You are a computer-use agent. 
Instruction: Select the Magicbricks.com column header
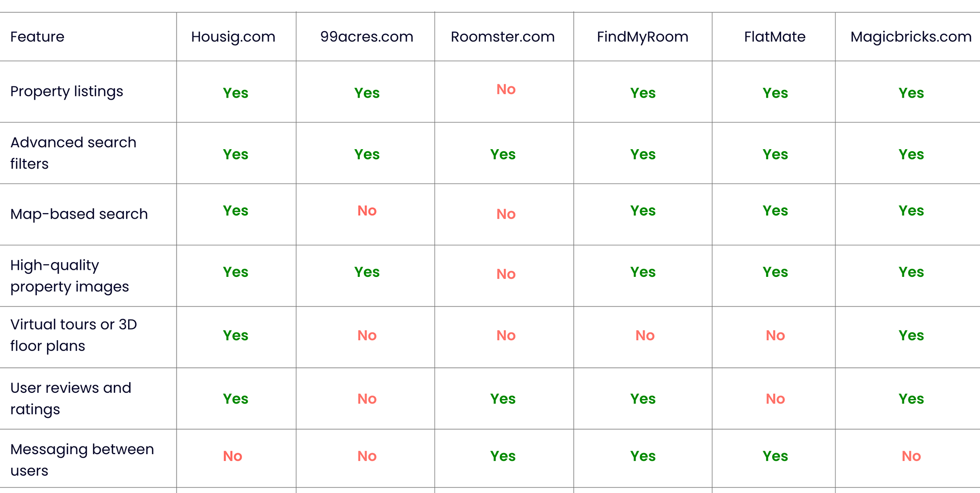click(x=911, y=37)
